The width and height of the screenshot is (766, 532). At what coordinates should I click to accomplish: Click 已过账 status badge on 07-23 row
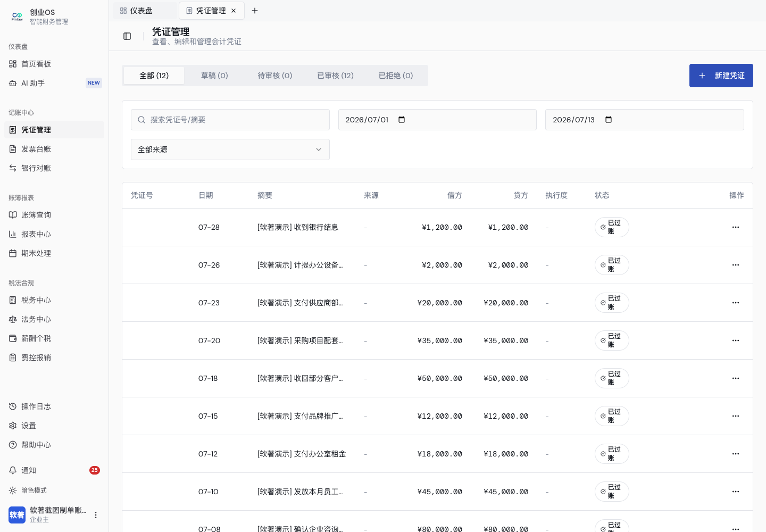(x=612, y=303)
